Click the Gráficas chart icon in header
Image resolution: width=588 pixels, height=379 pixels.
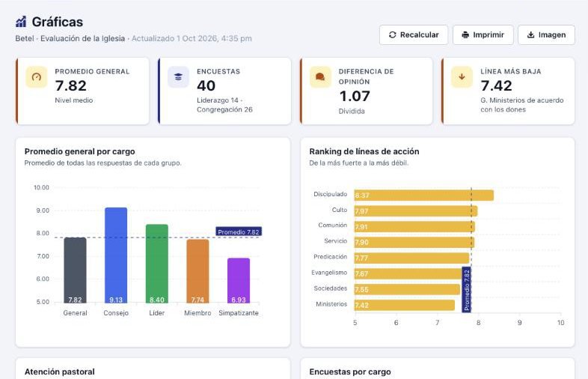[21, 22]
